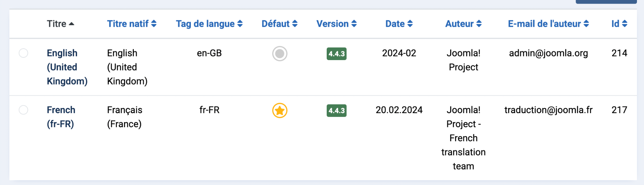
Task: Click the sort arrows beside Date
Action: pyautogui.click(x=410, y=24)
